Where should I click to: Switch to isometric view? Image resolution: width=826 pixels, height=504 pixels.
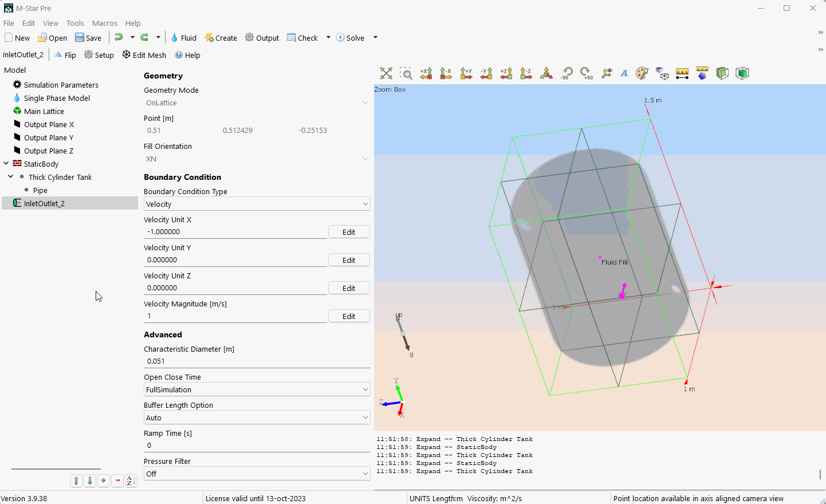546,73
